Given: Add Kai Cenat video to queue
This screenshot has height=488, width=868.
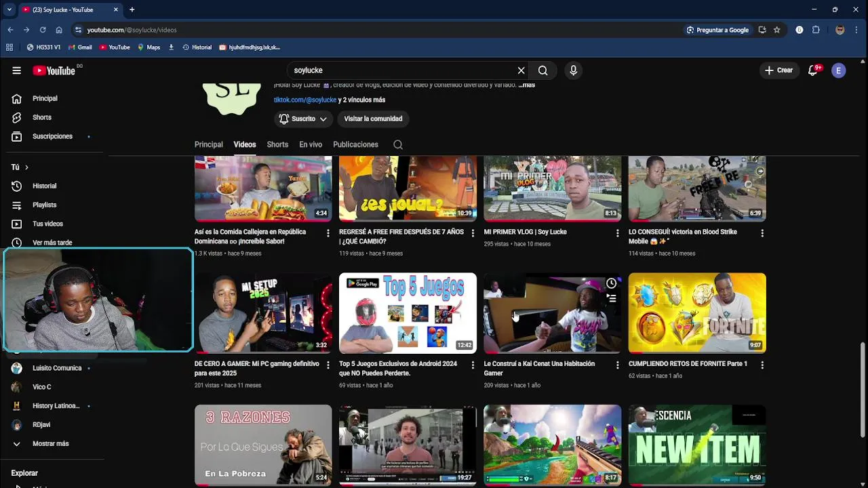Looking at the screenshot, I should click(611, 298).
